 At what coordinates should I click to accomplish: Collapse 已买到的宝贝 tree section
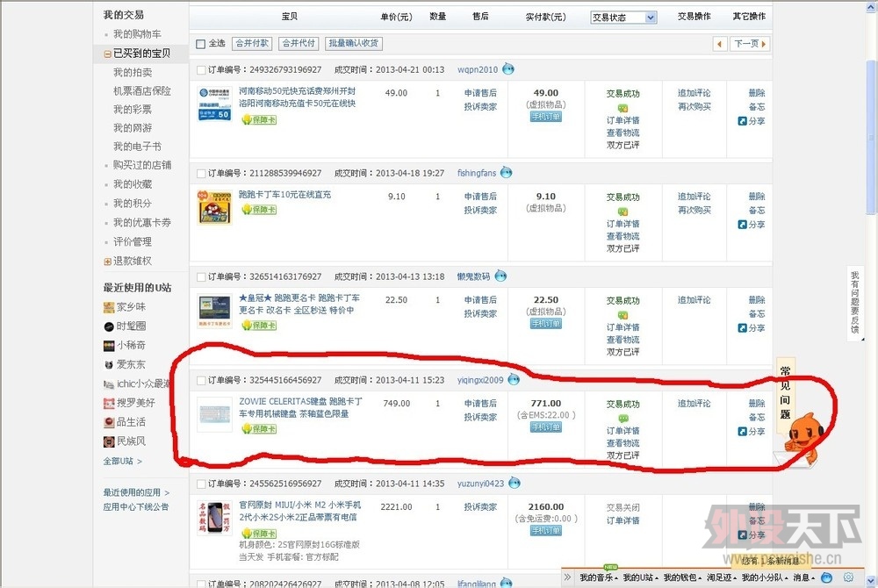click(x=107, y=54)
